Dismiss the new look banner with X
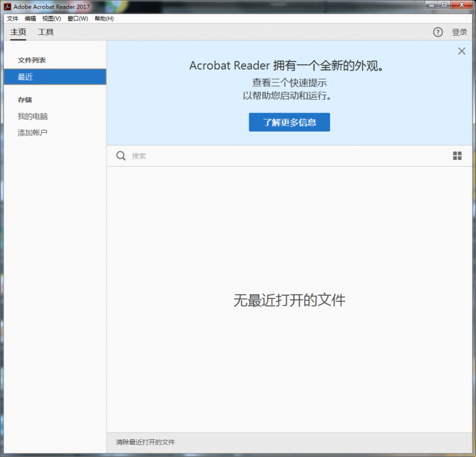Image resolution: width=476 pixels, height=457 pixels. point(461,51)
